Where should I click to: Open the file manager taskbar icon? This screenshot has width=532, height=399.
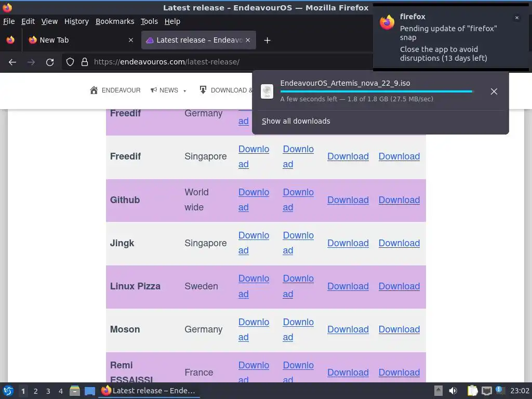75,391
